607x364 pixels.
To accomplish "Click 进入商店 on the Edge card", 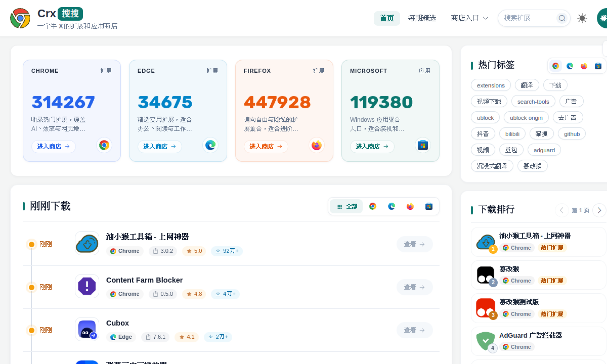I will (x=159, y=146).
